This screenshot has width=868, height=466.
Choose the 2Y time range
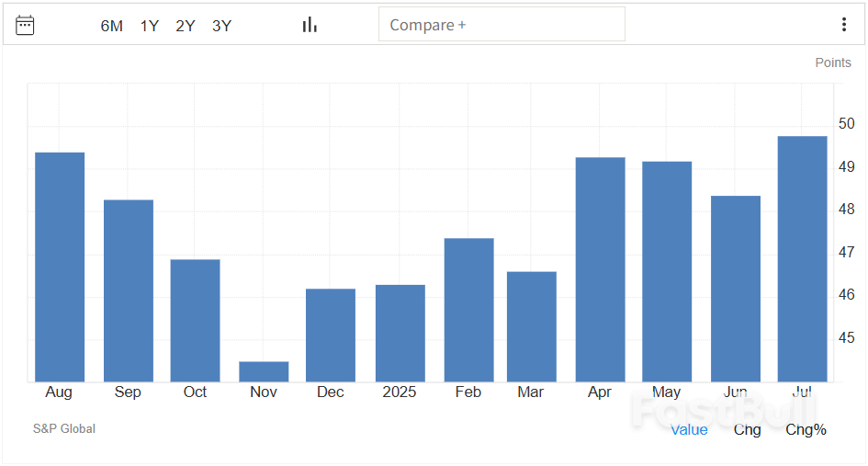pyautogui.click(x=186, y=26)
